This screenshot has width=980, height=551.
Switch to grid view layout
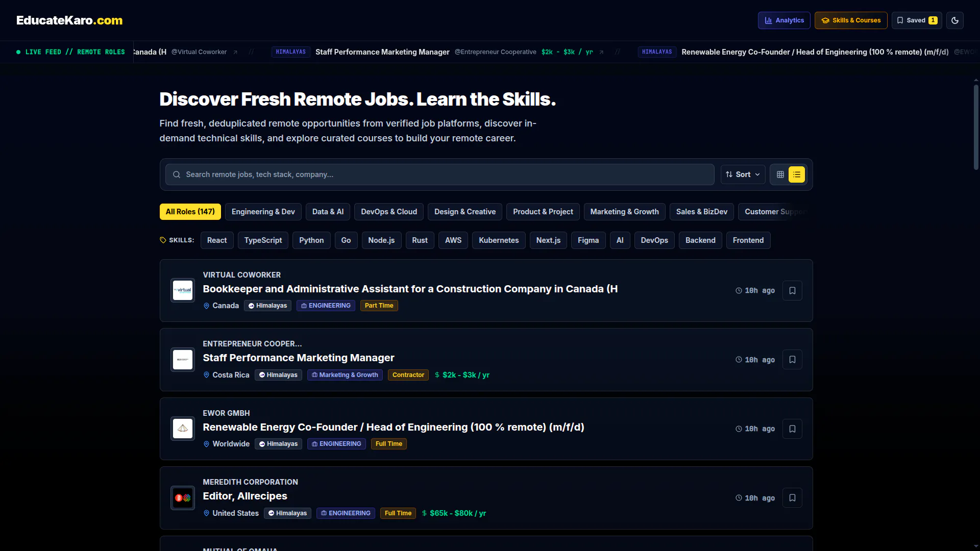click(x=780, y=174)
